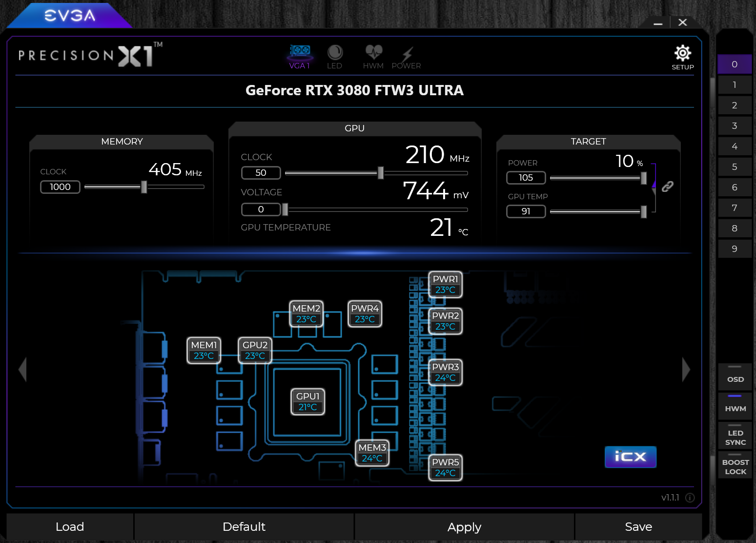Click the Load button
Image resolution: width=756 pixels, height=543 pixels.
coord(70,527)
